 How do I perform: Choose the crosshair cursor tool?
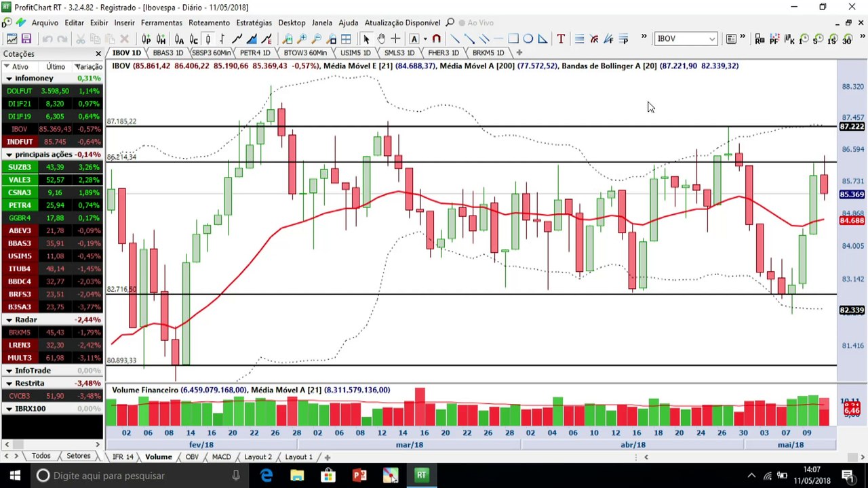click(x=396, y=39)
